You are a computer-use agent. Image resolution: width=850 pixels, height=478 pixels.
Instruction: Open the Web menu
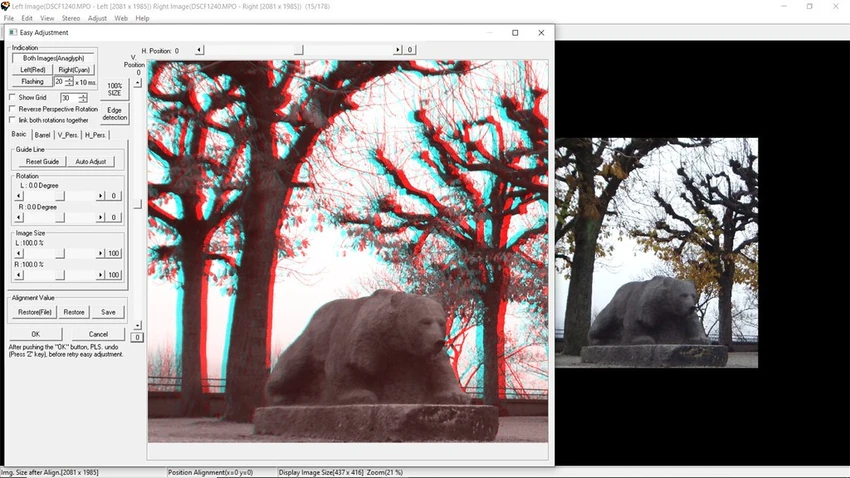[121, 18]
